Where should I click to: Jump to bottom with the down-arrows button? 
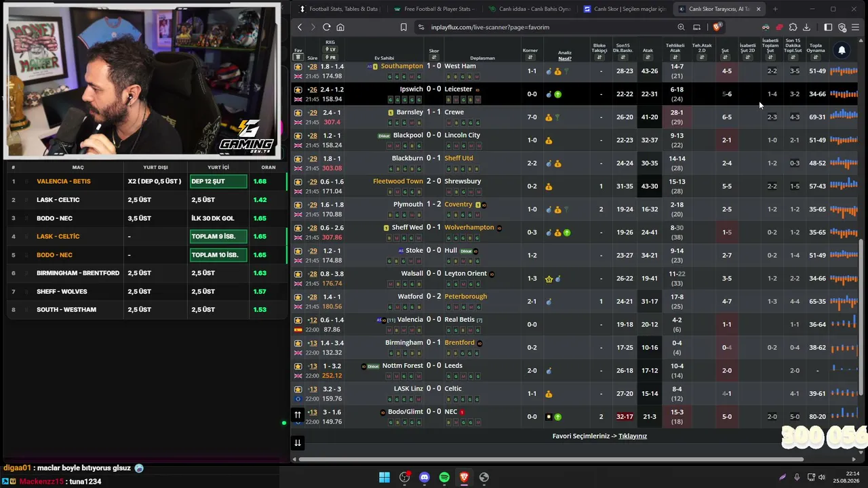[x=297, y=443]
